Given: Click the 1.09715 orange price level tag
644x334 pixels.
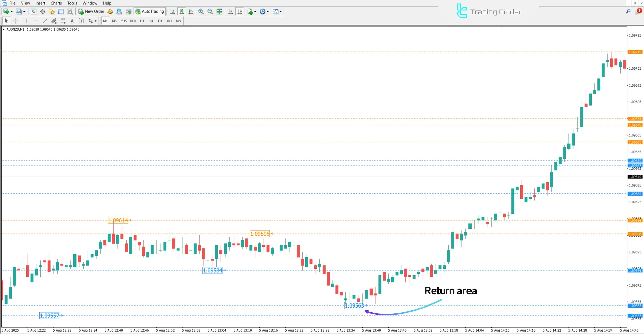Looking at the screenshot, I should 635,52.
